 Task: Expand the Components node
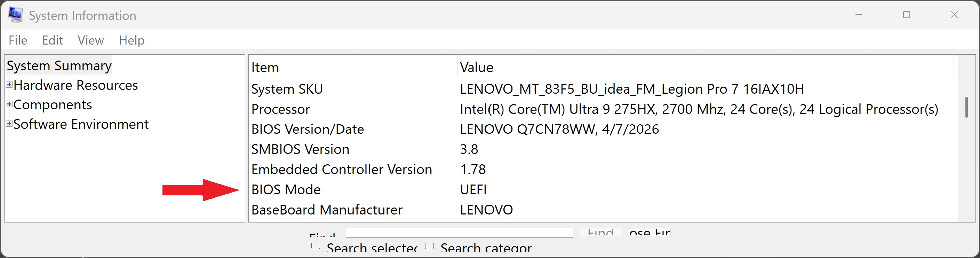[9, 104]
